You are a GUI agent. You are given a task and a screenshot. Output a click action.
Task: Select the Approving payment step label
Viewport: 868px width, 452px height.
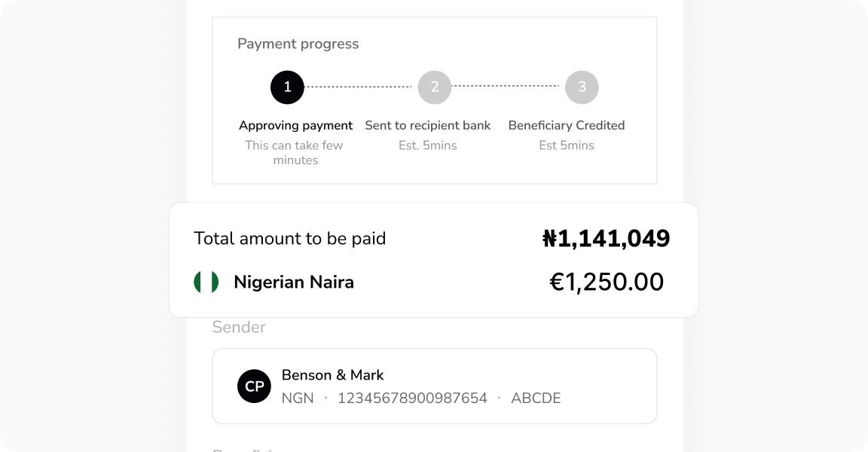coord(295,125)
